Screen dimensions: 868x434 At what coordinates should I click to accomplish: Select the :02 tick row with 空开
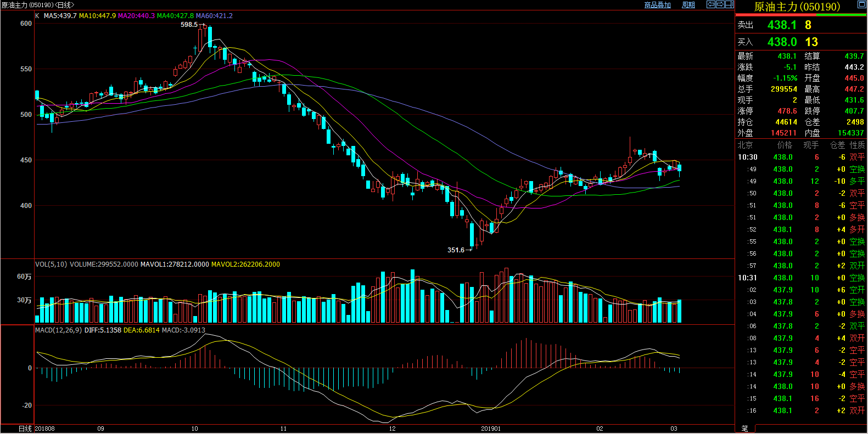coord(801,290)
